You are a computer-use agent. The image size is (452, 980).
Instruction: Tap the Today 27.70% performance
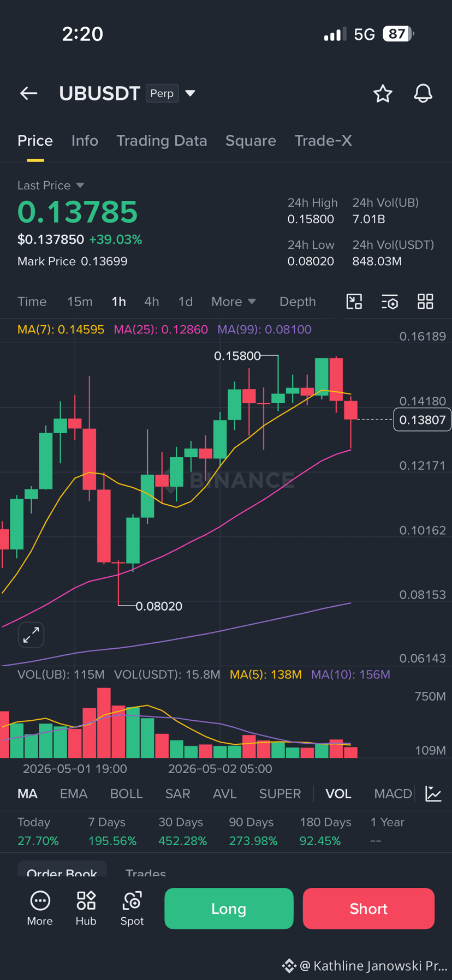(x=38, y=832)
